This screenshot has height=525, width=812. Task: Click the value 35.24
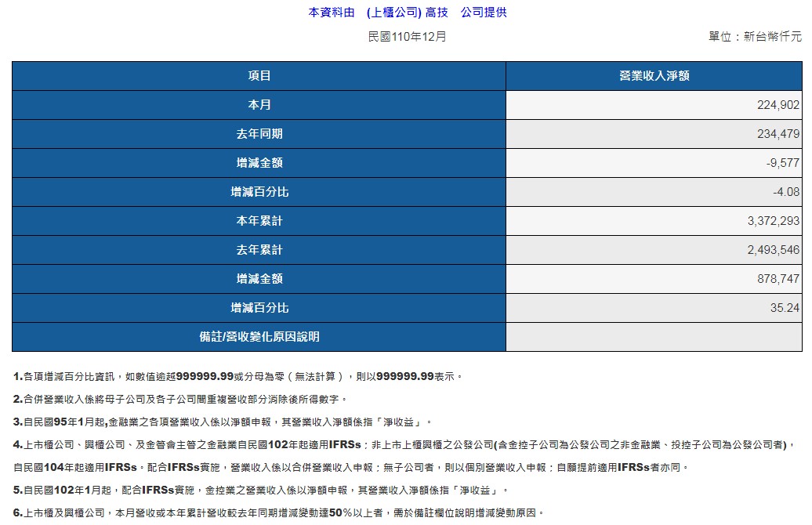[785, 308]
